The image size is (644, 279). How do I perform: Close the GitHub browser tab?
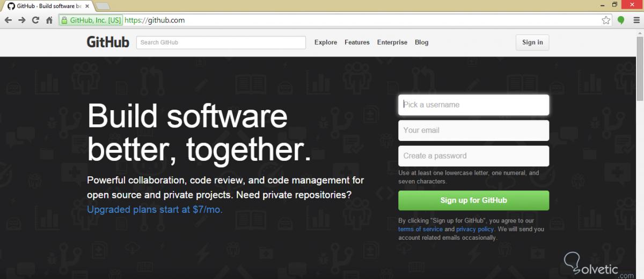click(x=86, y=6)
